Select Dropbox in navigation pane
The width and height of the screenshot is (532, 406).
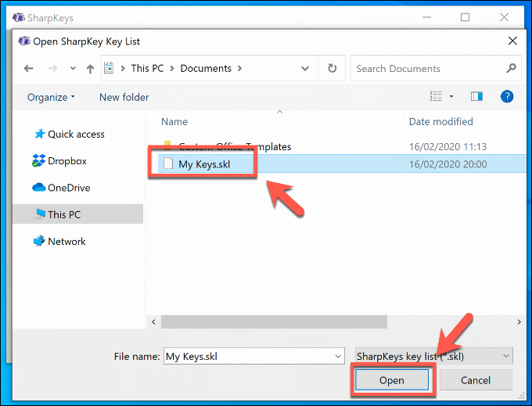(67, 161)
